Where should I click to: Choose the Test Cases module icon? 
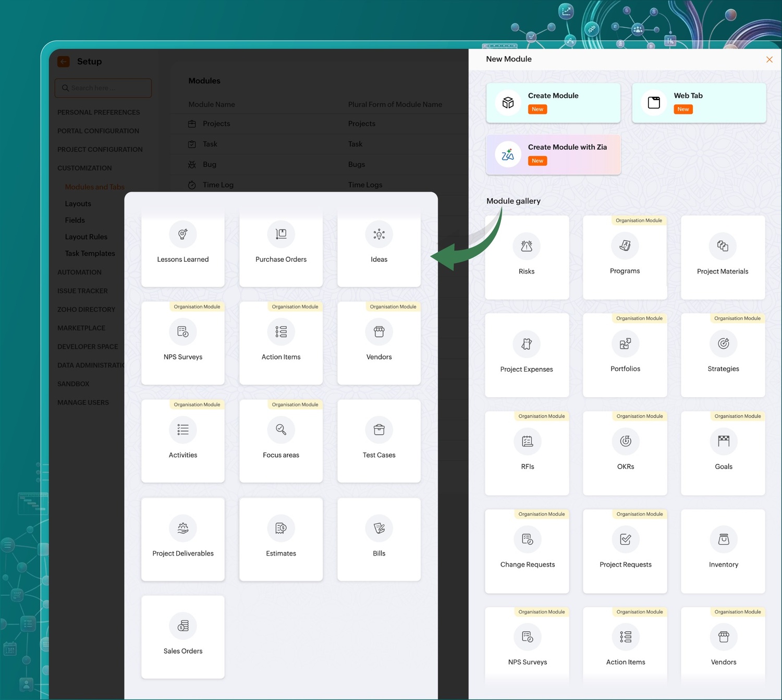(x=379, y=430)
